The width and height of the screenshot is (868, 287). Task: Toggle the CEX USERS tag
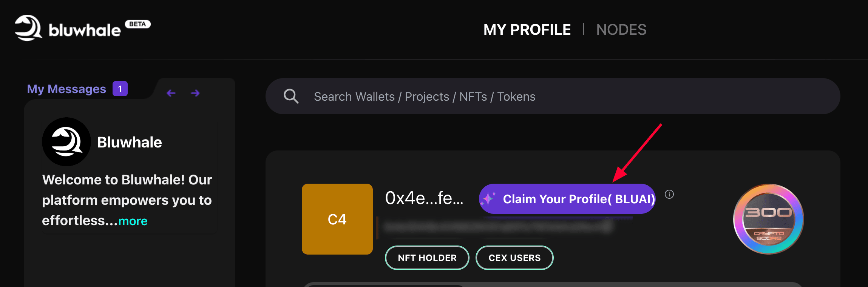[x=514, y=258]
